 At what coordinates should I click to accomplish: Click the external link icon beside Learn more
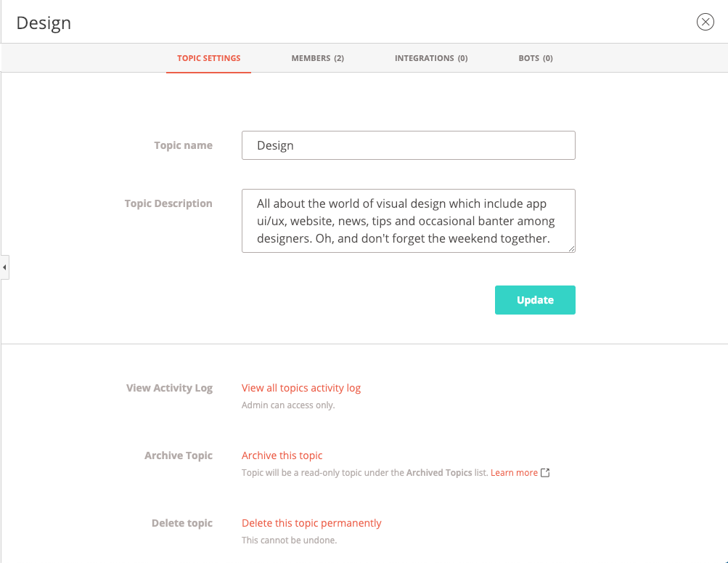coord(545,473)
